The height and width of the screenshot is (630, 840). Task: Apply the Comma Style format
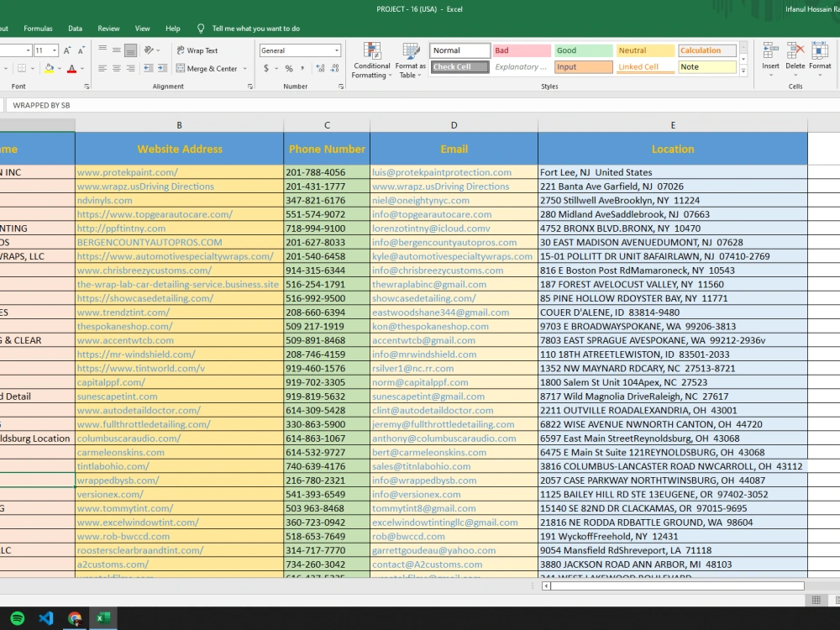[302, 69]
